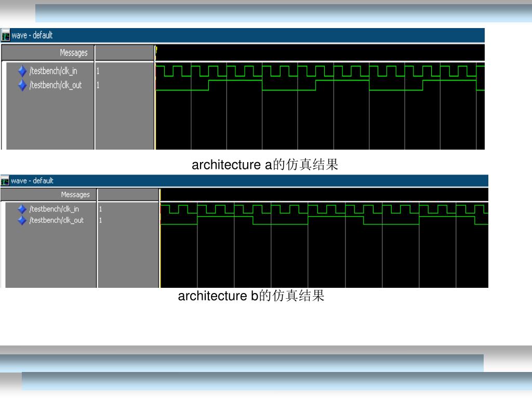The image size is (532, 399).
Task: Click the clk_in value 1 in the bottom window
Action: click(100, 209)
